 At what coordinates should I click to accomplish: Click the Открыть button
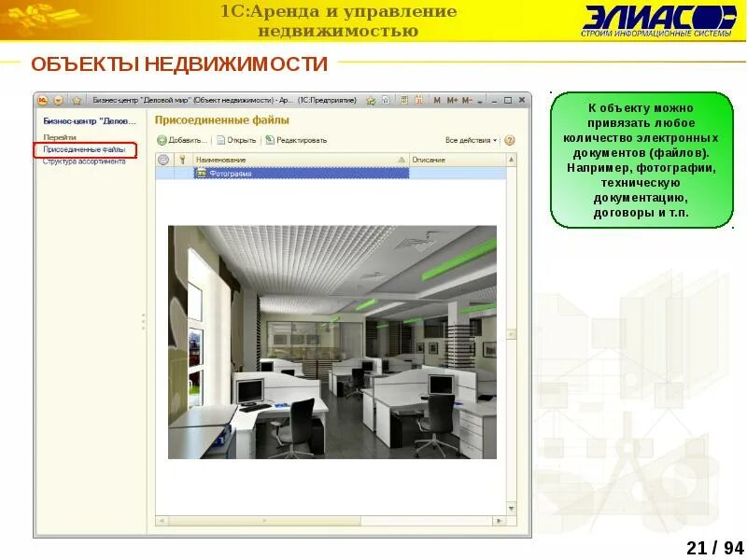coord(236,140)
